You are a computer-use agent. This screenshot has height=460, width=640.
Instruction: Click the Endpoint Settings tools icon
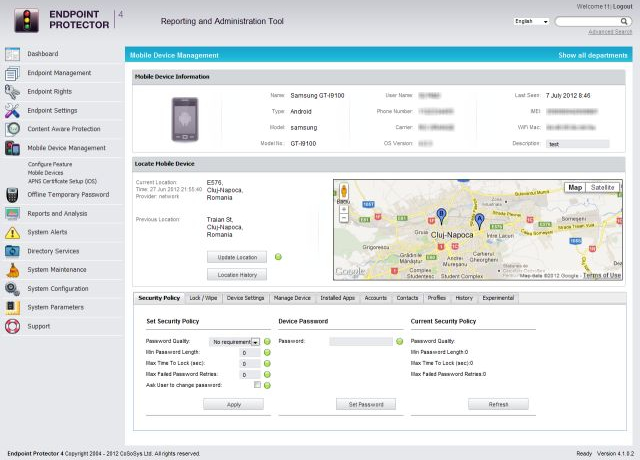click(x=12, y=111)
